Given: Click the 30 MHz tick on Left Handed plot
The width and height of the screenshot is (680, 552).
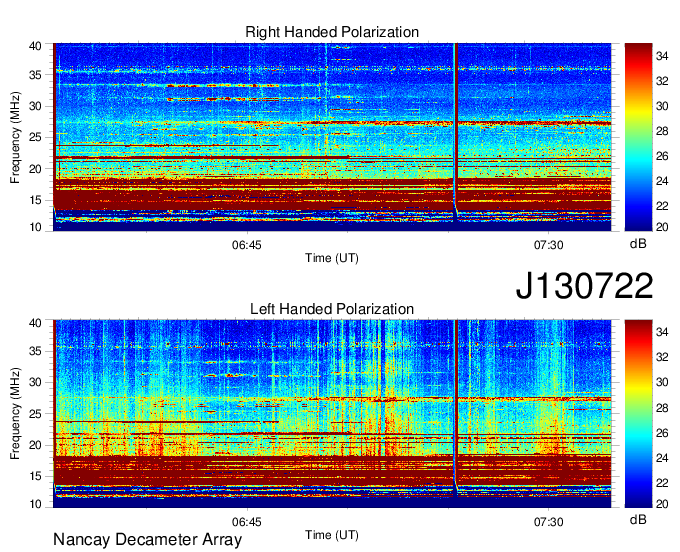Looking at the screenshot, I should click(35, 382).
